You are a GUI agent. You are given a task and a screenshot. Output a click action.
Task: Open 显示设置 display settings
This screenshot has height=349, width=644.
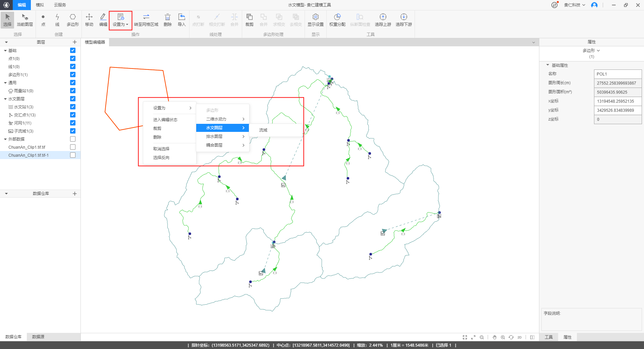click(x=315, y=20)
